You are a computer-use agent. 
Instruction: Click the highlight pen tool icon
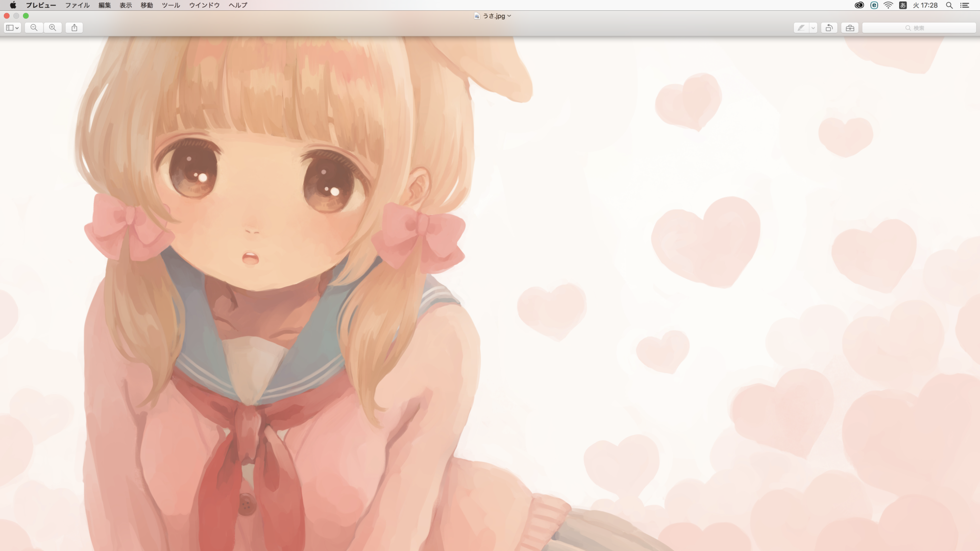point(801,28)
